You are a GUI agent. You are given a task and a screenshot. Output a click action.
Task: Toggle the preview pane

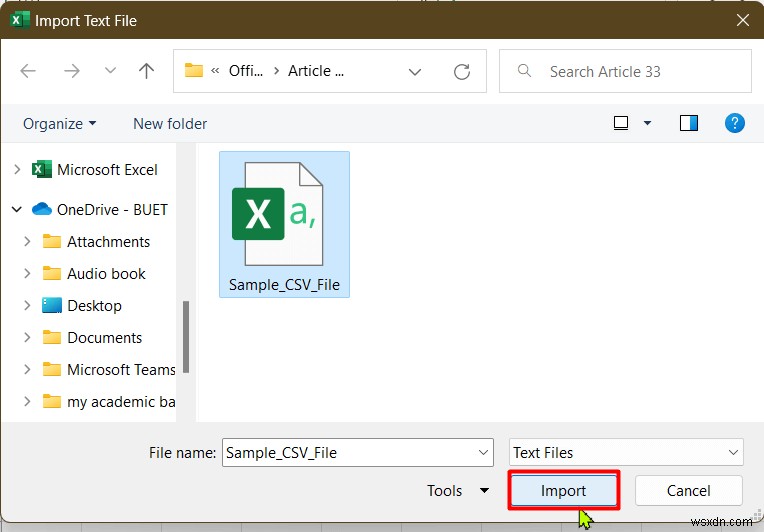point(688,123)
